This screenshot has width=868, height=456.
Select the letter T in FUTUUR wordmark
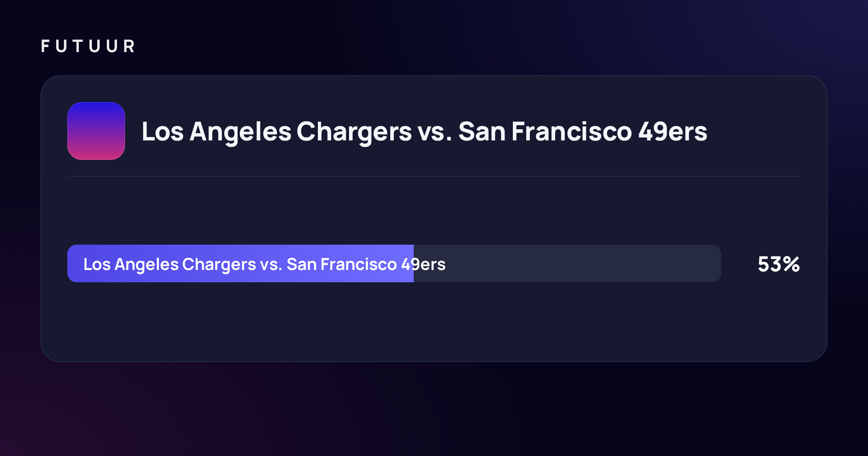click(x=78, y=46)
